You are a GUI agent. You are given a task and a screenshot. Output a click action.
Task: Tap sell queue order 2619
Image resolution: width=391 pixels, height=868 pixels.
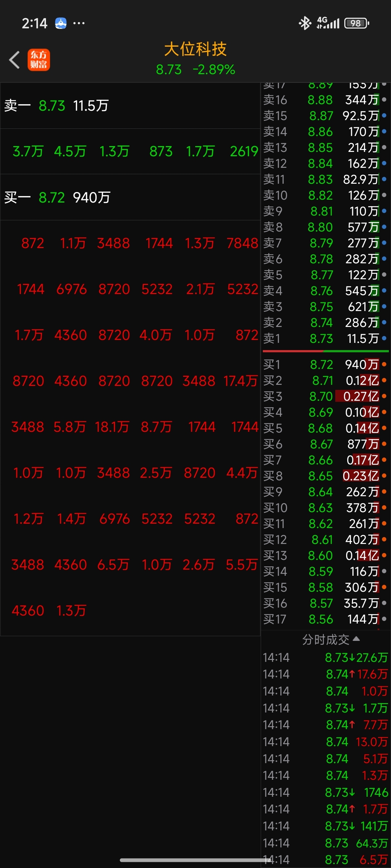click(x=244, y=151)
